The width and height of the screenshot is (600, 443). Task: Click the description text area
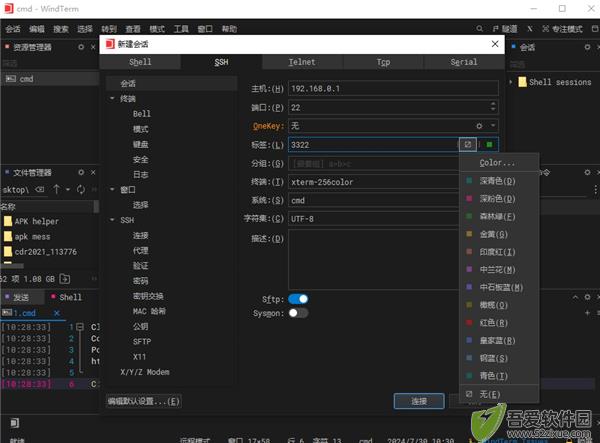click(x=373, y=259)
